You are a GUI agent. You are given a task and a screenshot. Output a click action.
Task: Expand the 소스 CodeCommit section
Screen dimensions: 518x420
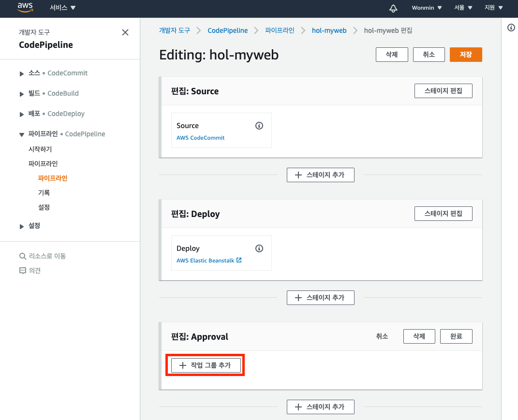[x=21, y=73]
